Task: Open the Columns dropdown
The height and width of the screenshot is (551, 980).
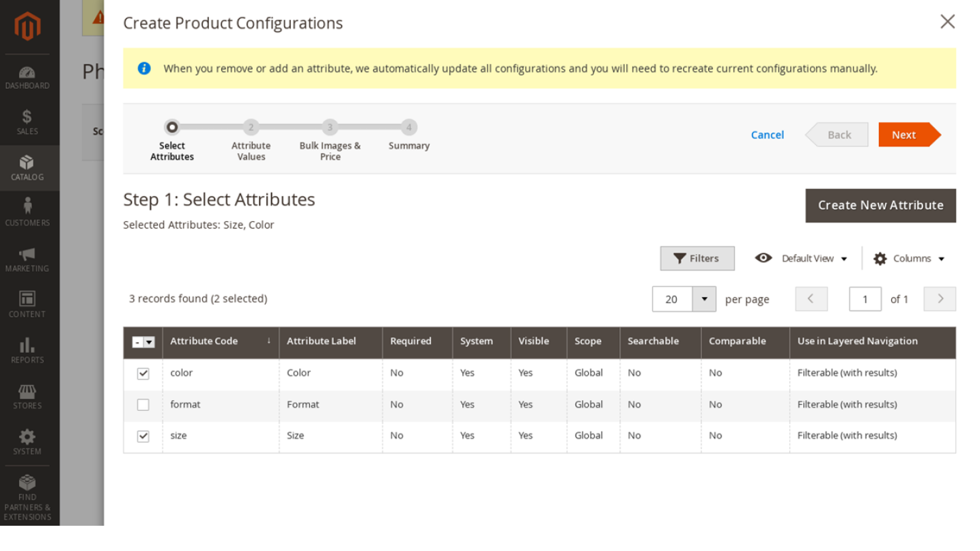Action: [x=910, y=259]
